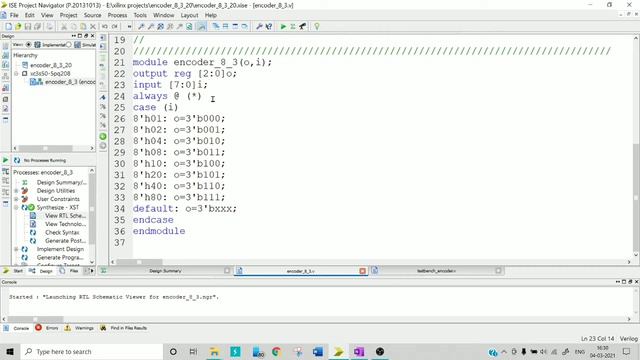Click the Type here to search box
The image size is (640, 360).
[91, 351]
